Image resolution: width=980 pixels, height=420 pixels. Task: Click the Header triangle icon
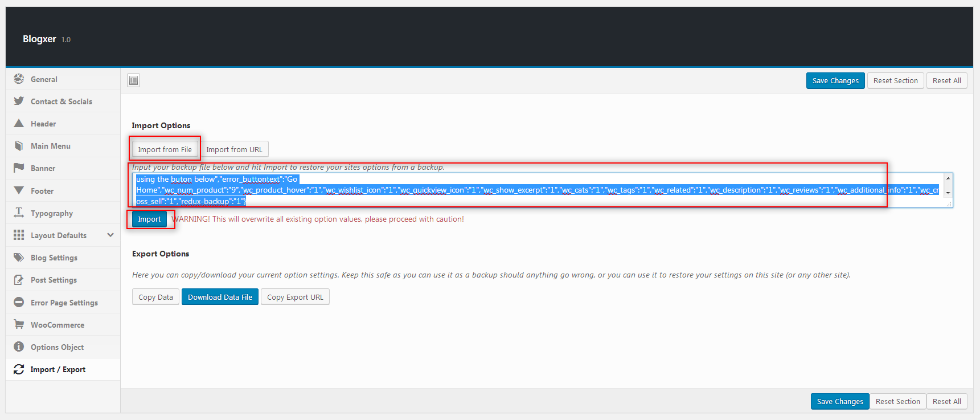[19, 123]
